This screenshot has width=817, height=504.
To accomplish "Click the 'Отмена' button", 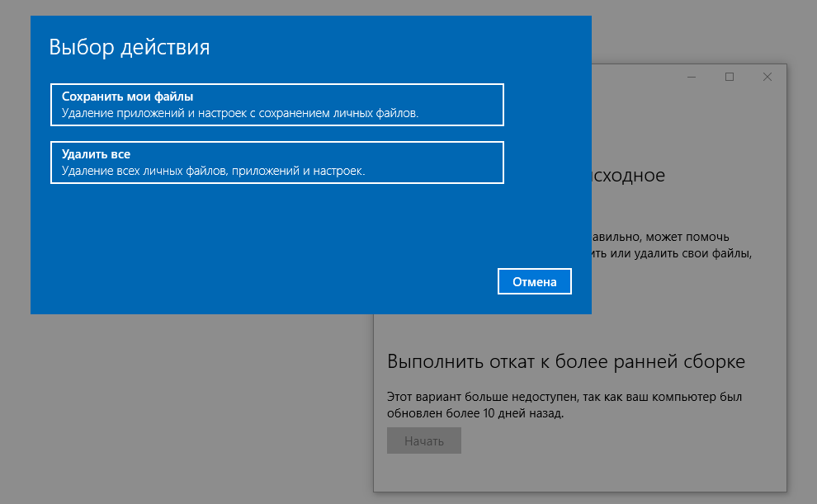I will (x=535, y=281).
